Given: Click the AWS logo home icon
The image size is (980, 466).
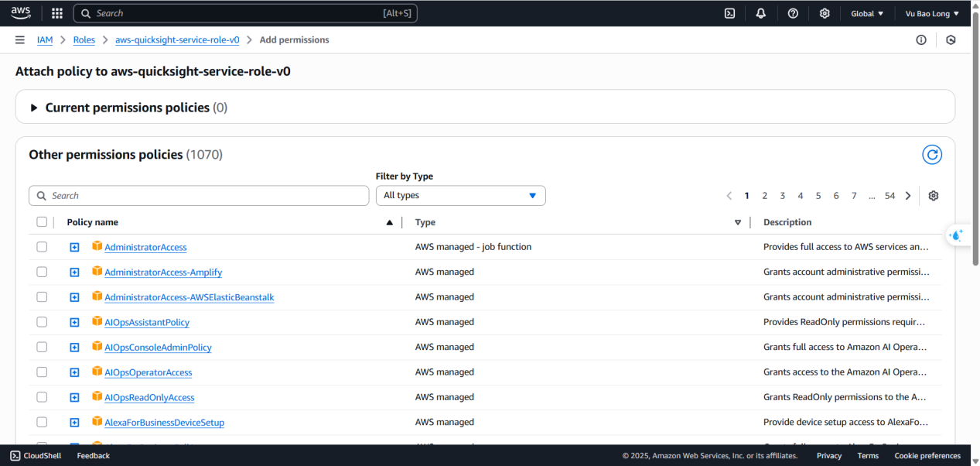Looking at the screenshot, I should click(x=21, y=13).
